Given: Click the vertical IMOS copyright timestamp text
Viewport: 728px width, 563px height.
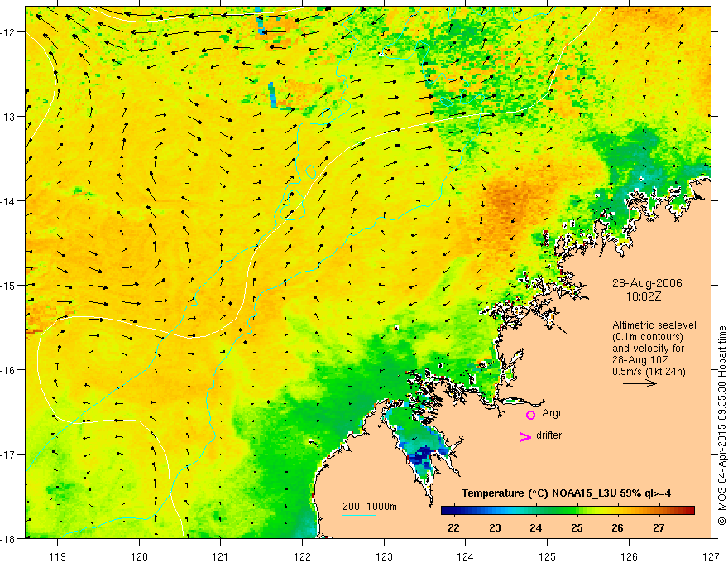Looking at the screenshot, I should (722, 426).
